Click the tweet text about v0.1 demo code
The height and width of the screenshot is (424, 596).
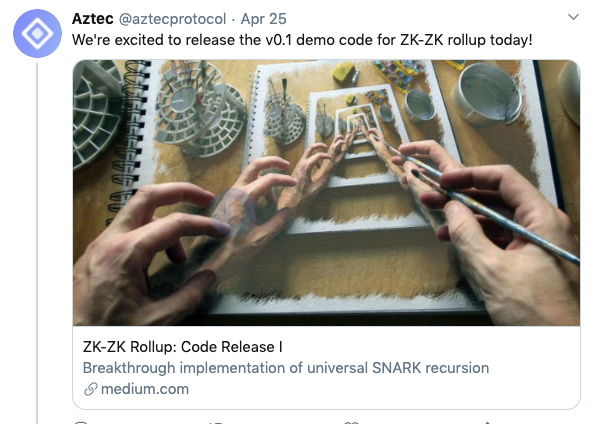click(302, 40)
